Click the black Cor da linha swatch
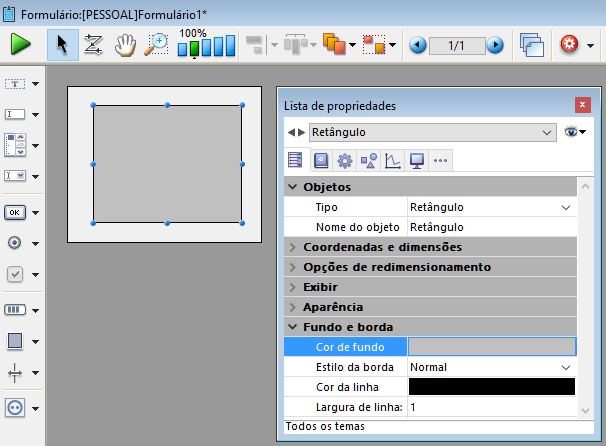The height and width of the screenshot is (446, 606). coord(491,387)
